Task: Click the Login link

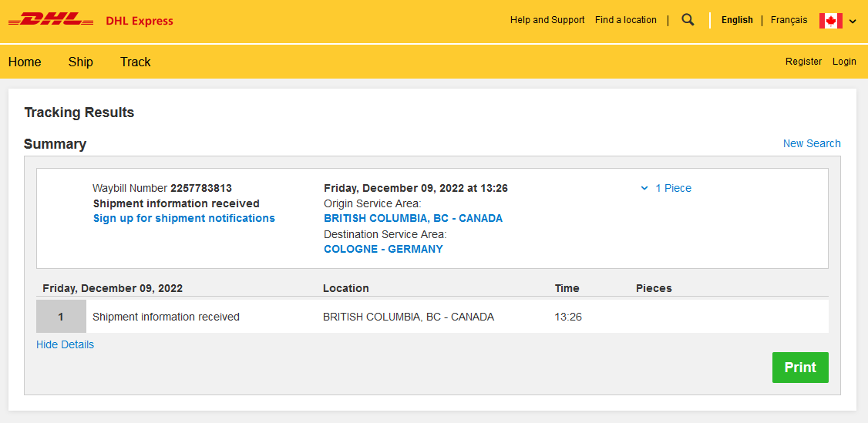Action: [x=844, y=62]
